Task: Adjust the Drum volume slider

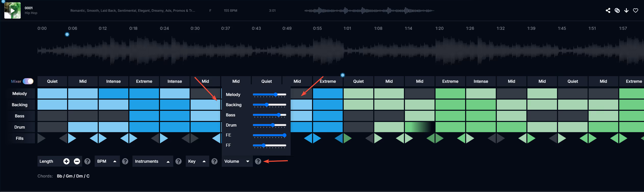Action: pos(269,125)
